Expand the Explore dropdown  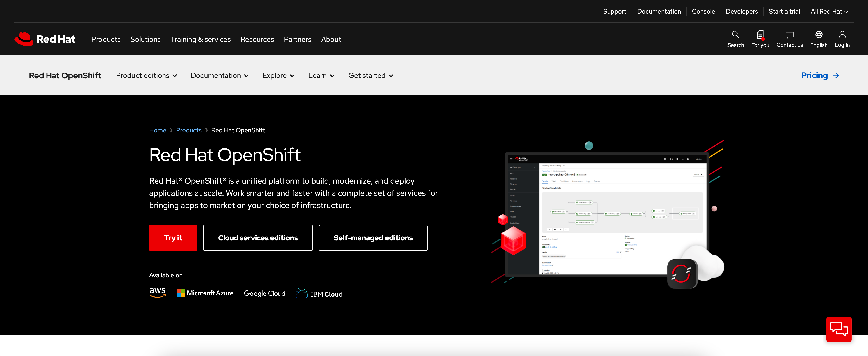click(x=278, y=75)
